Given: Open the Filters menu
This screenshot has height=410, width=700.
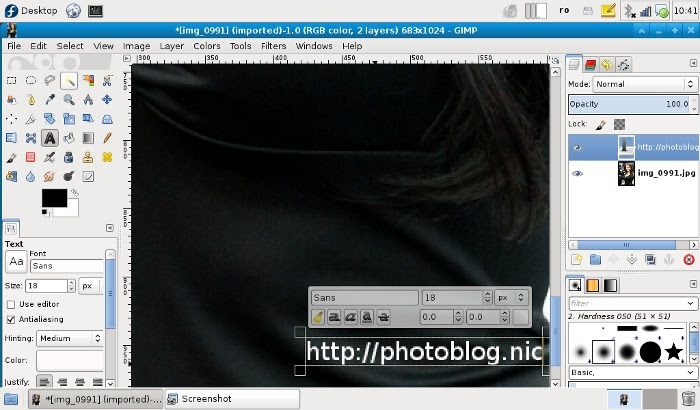Looking at the screenshot, I should click(273, 46).
